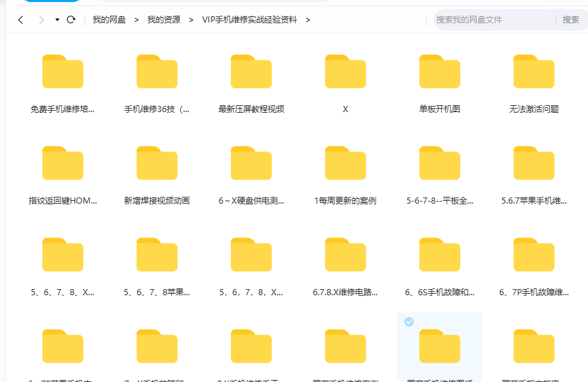
Task: Open the 5-6-7-8--平板全... folder icon
Action: pyautogui.click(x=440, y=163)
